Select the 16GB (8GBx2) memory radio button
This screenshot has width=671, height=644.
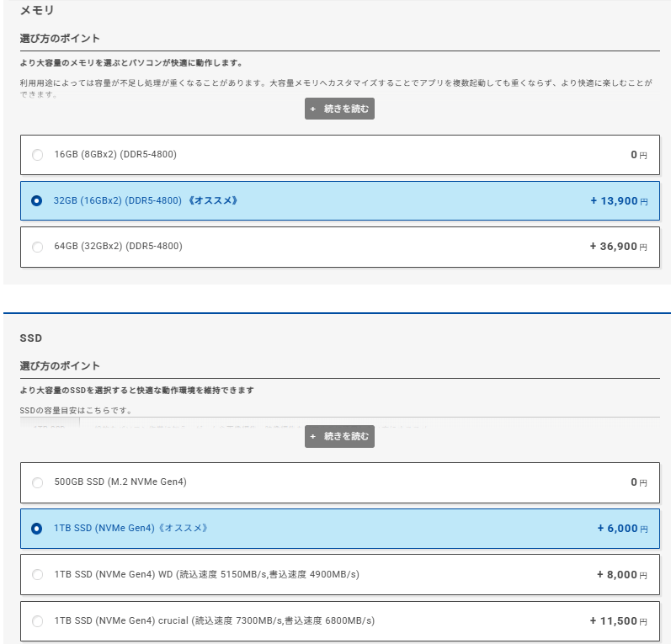pyautogui.click(x=37, y=155)
